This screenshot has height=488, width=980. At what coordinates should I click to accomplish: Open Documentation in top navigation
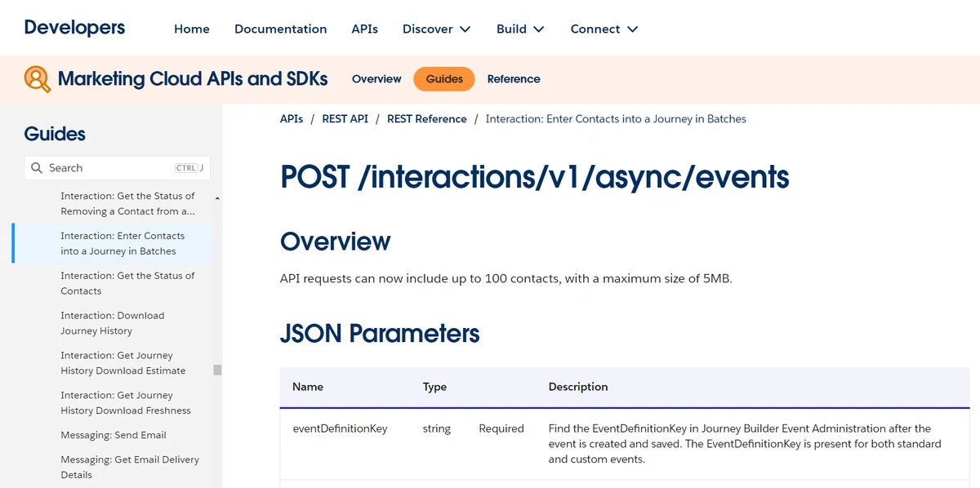click(x=281, y=29)
